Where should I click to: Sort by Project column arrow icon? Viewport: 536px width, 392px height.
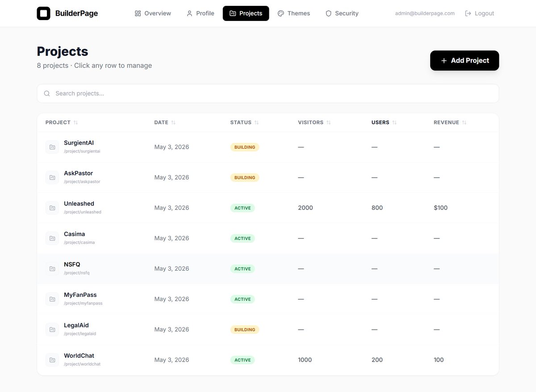[75, 122]
